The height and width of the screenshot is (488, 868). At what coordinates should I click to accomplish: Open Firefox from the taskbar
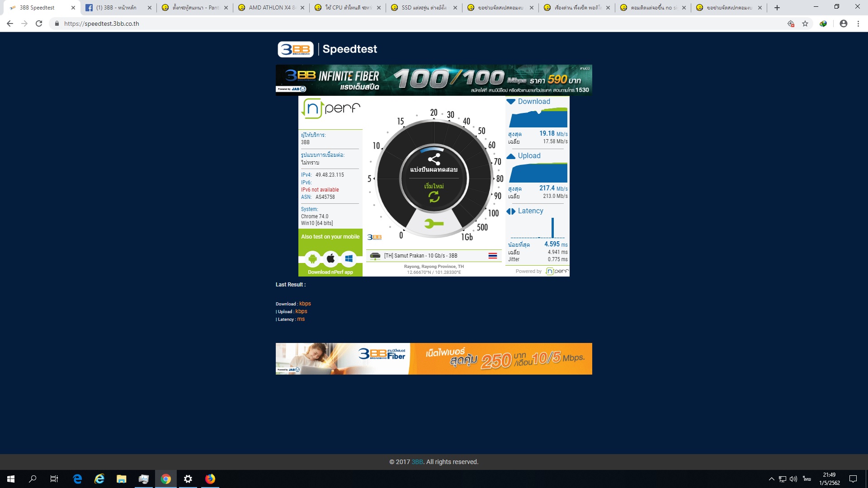click(x=210, y=479)
